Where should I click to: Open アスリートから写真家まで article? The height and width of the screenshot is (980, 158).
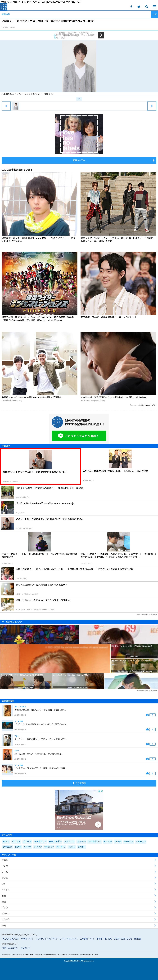click(x=79, y=523)
